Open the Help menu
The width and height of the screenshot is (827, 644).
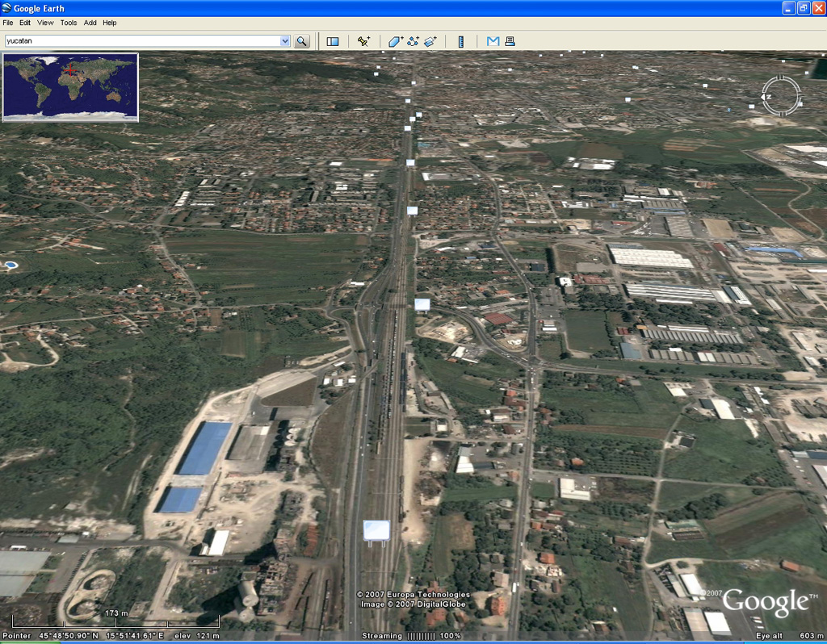(x=110, y=23)
